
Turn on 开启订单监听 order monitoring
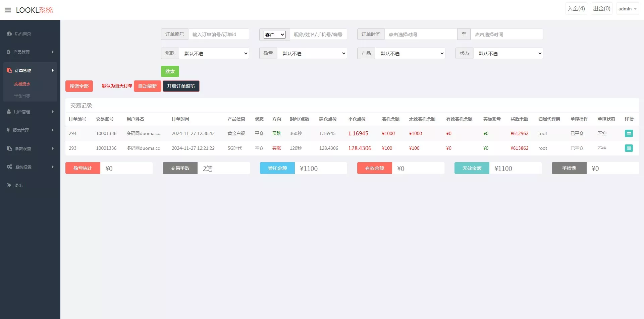(x=181, y=86)
